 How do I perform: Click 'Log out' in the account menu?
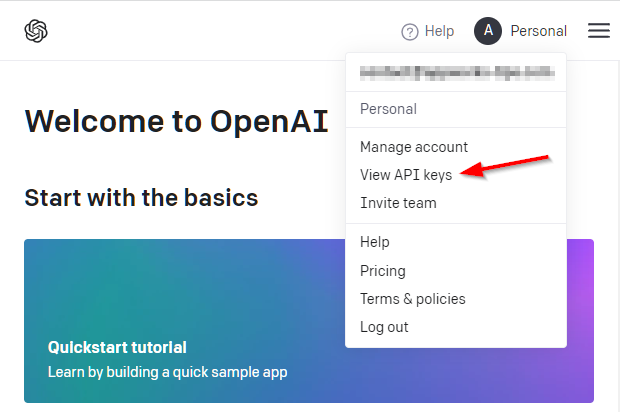[x=384, y=327]
